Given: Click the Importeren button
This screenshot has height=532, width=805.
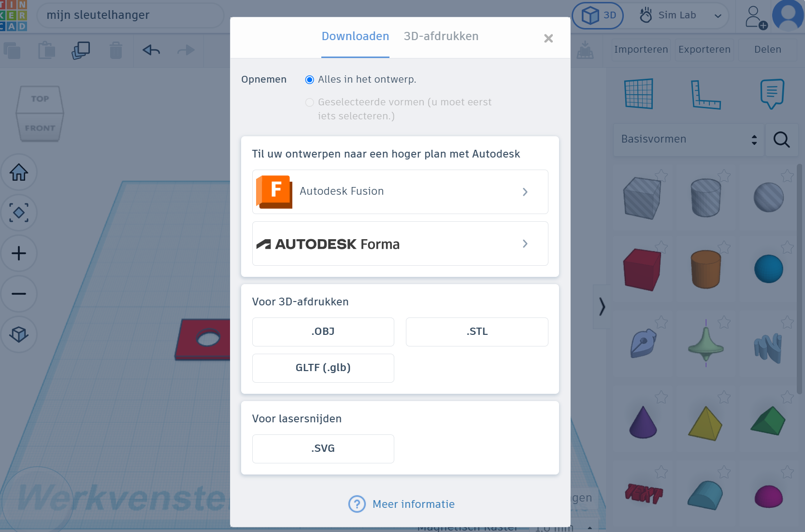Looking at the screenshot, I should coord(641,50).
